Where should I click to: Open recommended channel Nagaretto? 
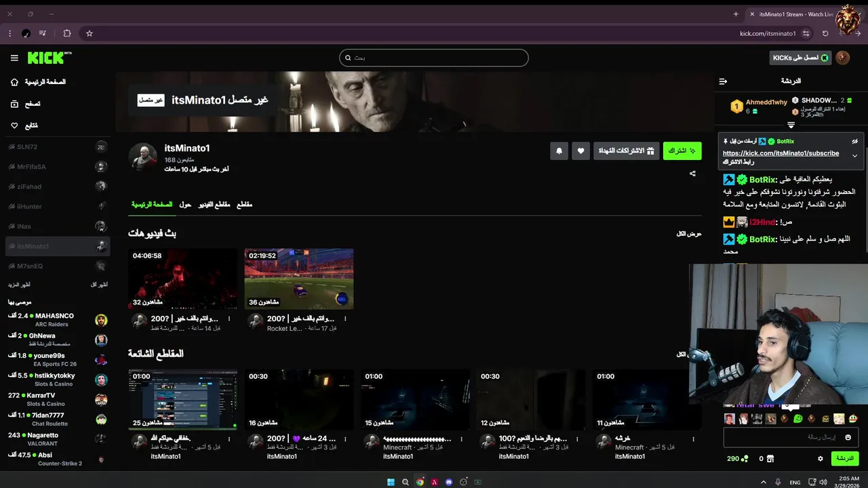58,439
